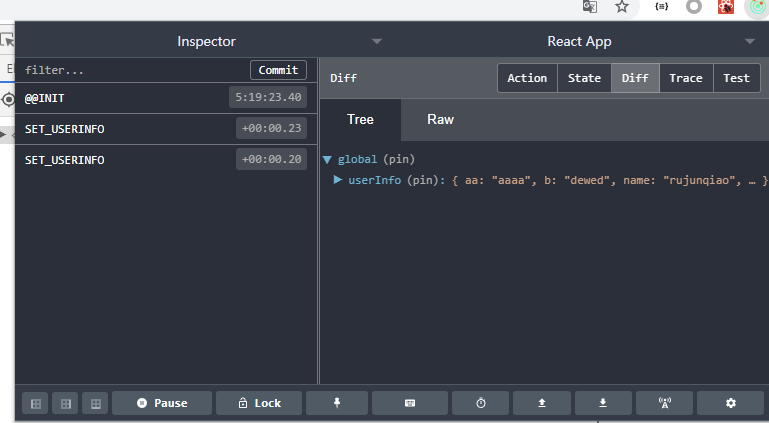Click the upload (import) arrow icon
The width and height of the screenshot is (769, 423).
click(542, 403)
